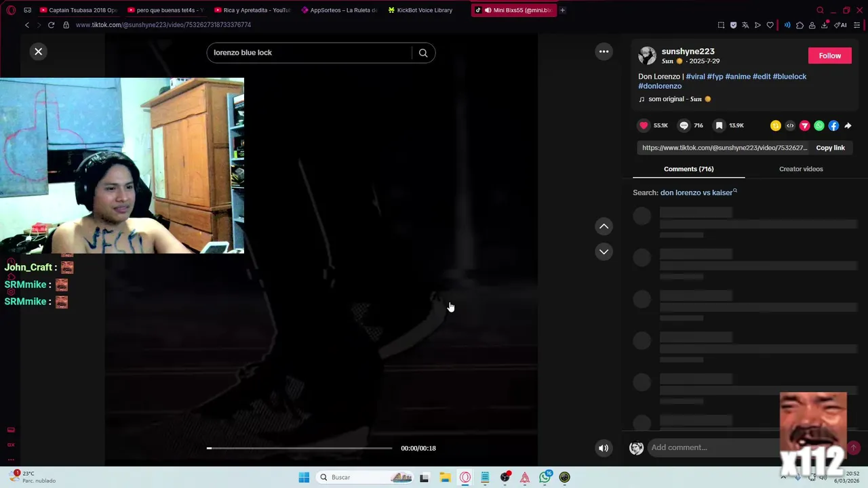Image resolution: width=868 pixels, height=488 pixels.
Task: Follow the sunshyne223 account
Action: (829, 56)
